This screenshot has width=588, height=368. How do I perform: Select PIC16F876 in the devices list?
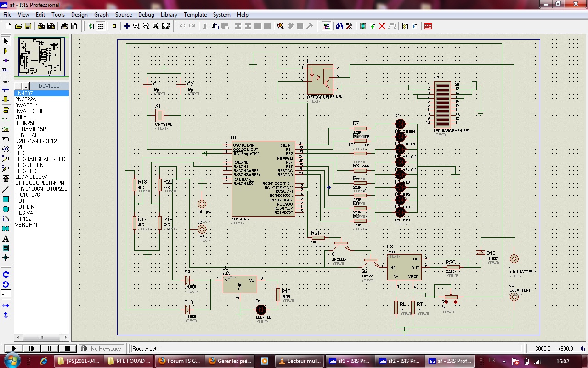(x=28, y=195)
